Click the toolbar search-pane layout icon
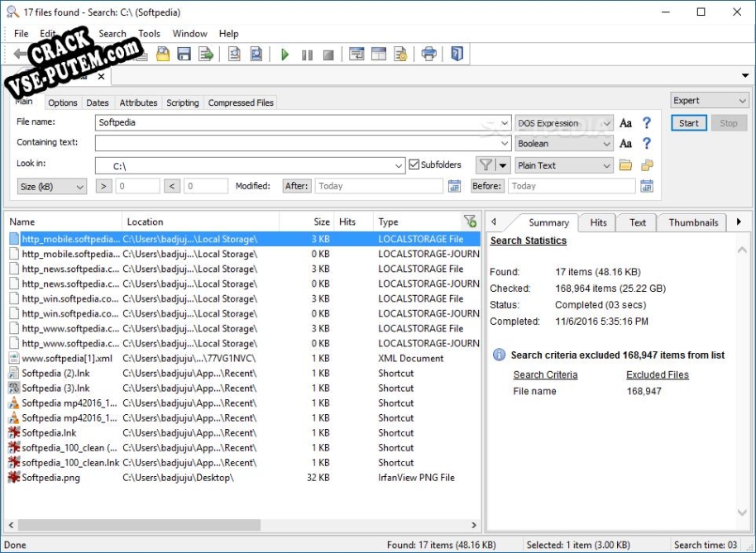 [x=356, y=54]
